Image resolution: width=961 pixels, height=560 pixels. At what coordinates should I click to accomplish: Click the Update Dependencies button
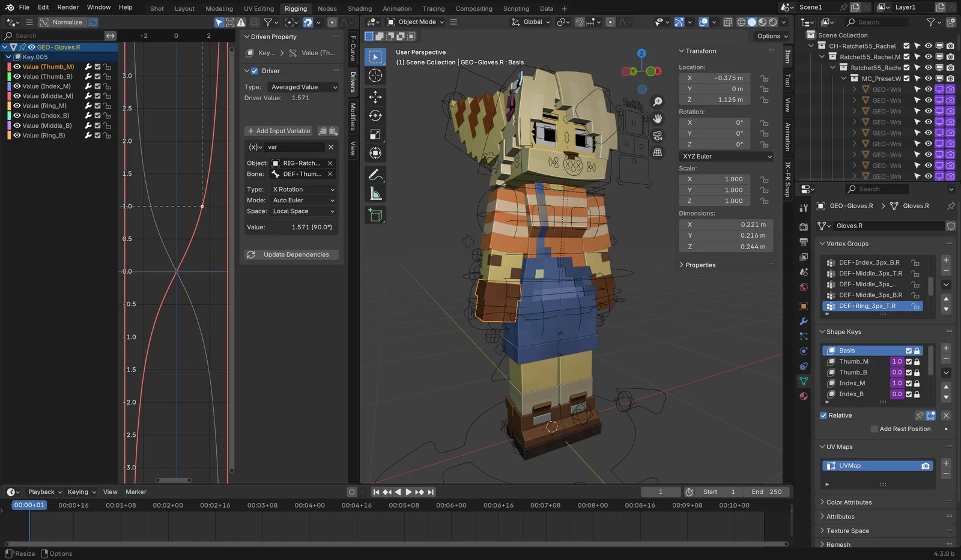pos(291,254)
